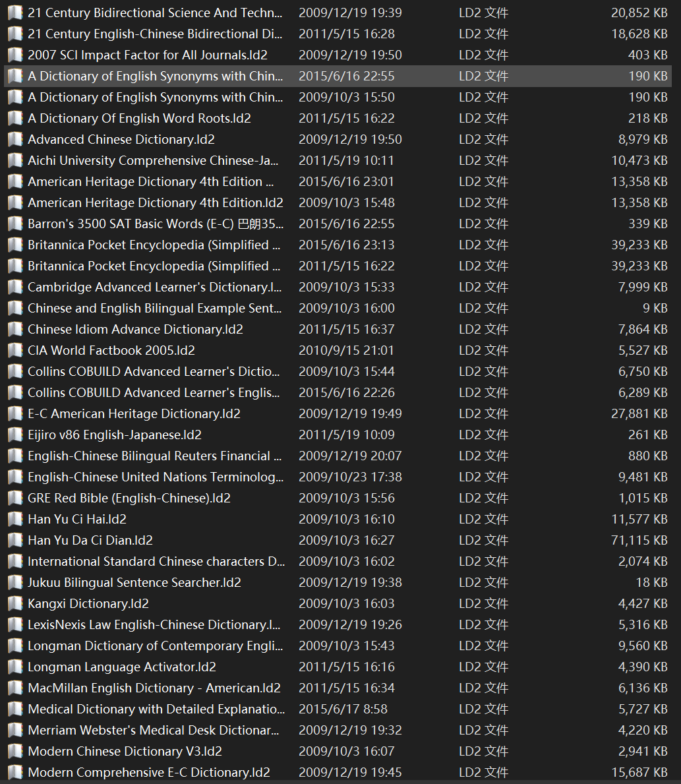681x784 pixels.
Task: Click the date 2009/12/19 20:07
Action: (350, 456)
